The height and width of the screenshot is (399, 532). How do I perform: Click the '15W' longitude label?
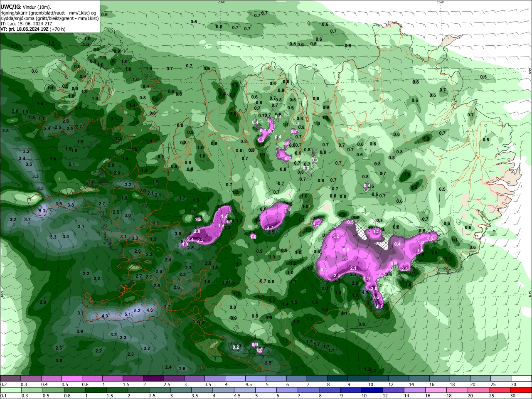click(x=440, y=2)
